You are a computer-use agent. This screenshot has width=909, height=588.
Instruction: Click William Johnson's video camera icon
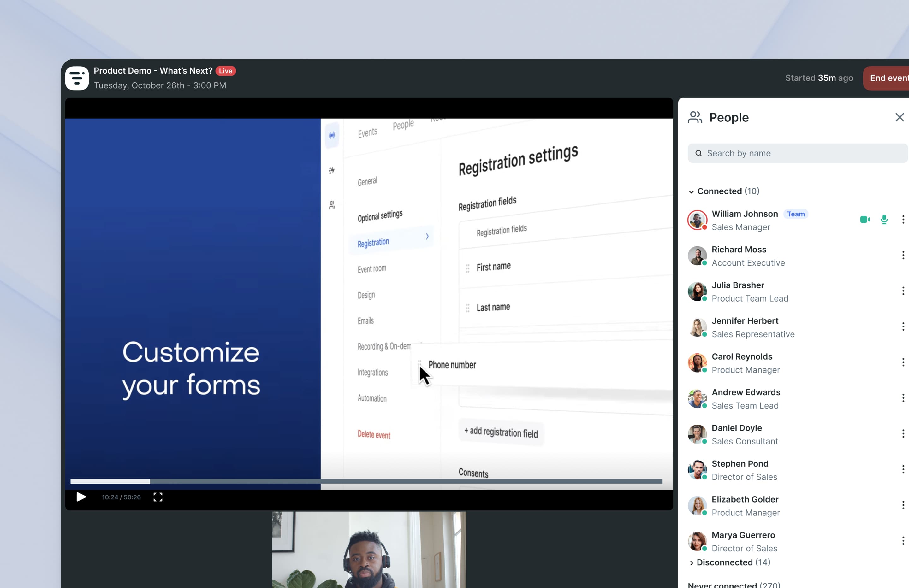pos(864,219)
